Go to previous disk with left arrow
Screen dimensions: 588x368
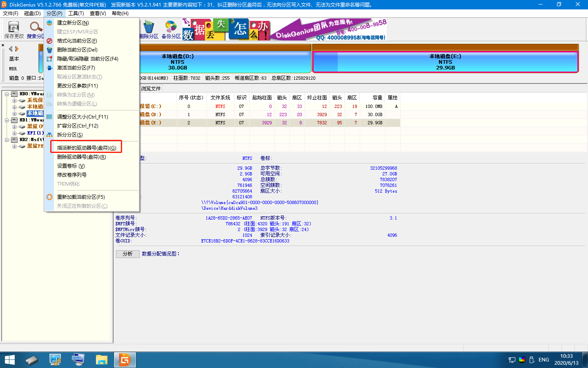pyautogui.click(x=11, y=49)
